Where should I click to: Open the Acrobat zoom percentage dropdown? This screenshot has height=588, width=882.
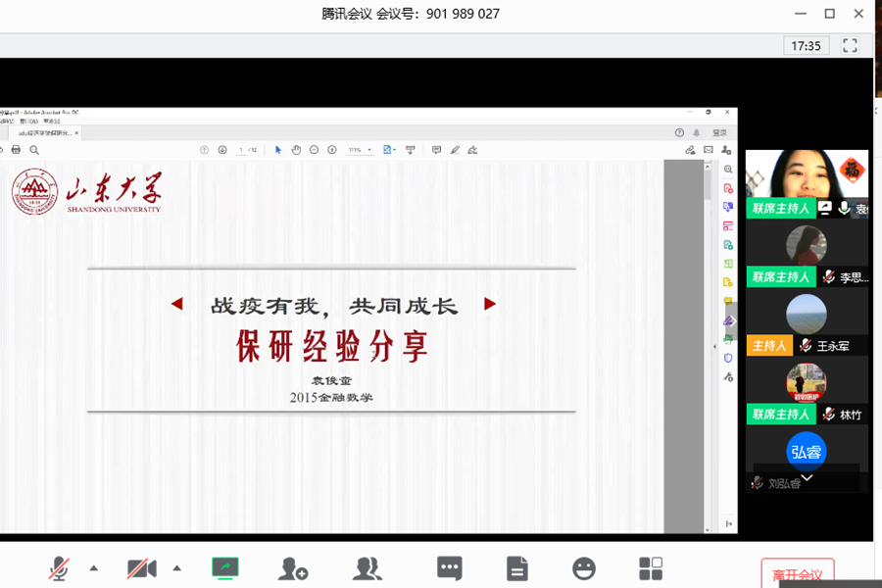[x=360, y=150]
